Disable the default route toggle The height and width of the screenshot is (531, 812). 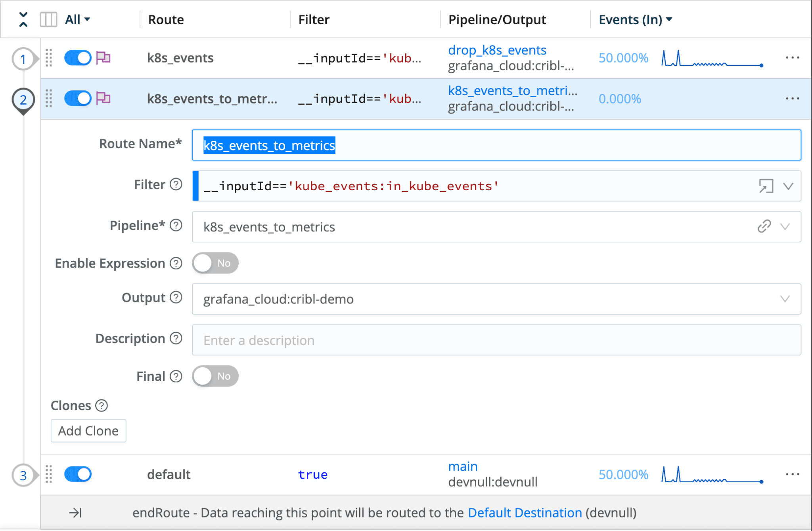tap(78, 474)
